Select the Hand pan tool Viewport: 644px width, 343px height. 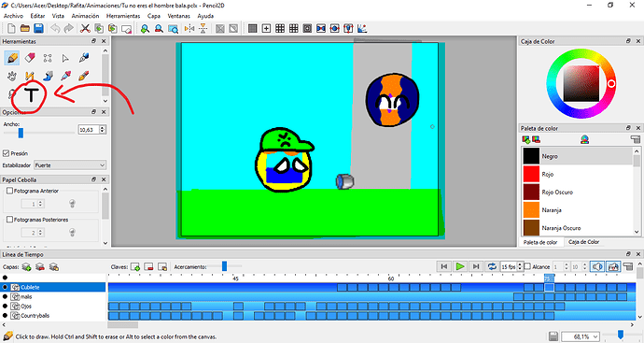click(12, 76)
